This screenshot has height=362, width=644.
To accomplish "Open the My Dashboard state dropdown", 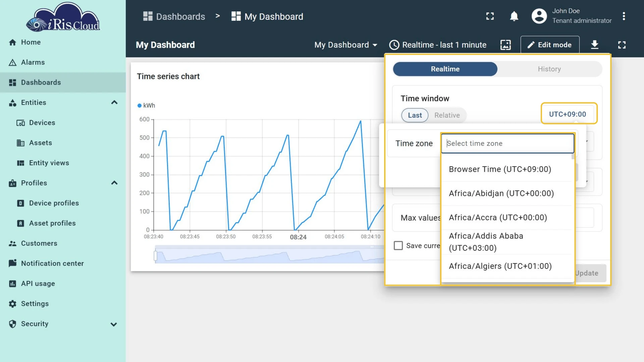I will (x=346, y=45).
